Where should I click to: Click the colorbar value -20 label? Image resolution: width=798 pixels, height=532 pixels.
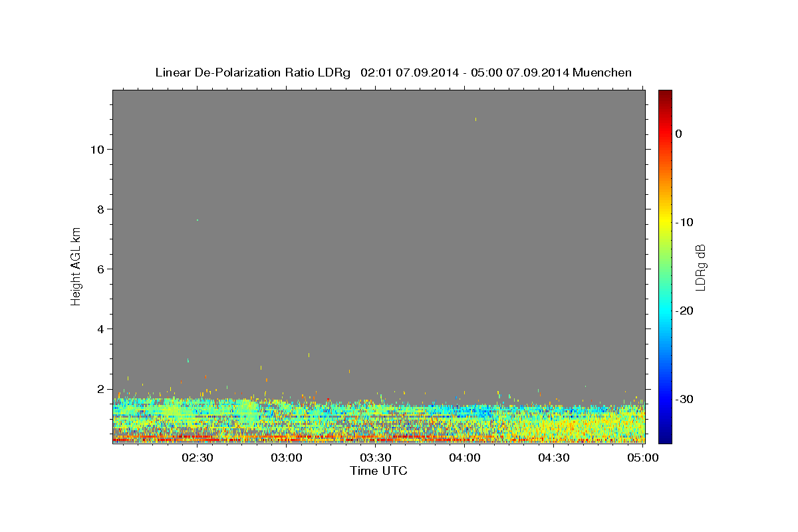[685, 311]
